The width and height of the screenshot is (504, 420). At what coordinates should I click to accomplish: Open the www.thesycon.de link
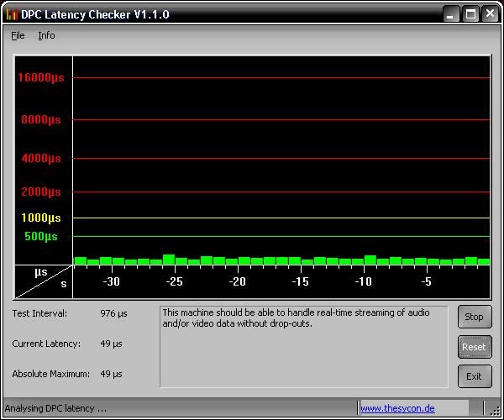coord(397,408)
